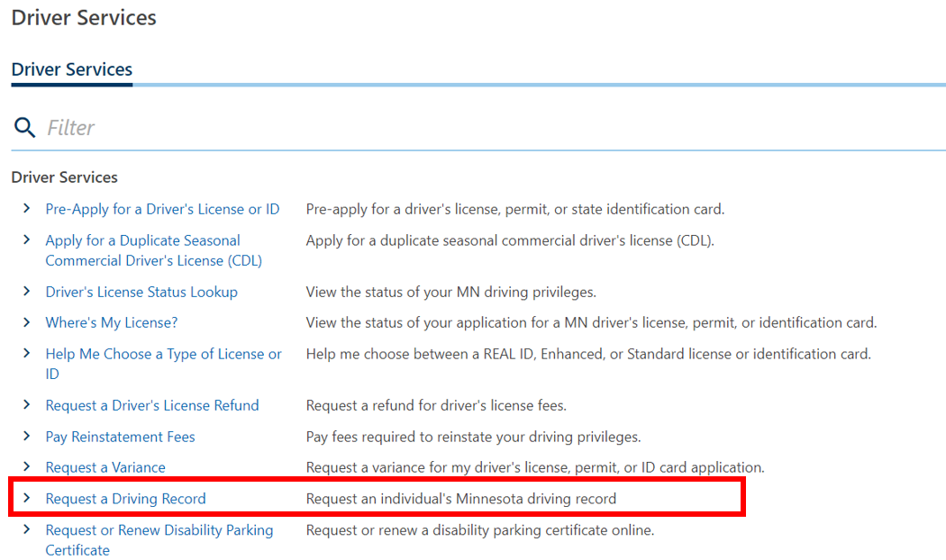Click chevron next to Driver's License Status Lookup

tap(27, 293)
